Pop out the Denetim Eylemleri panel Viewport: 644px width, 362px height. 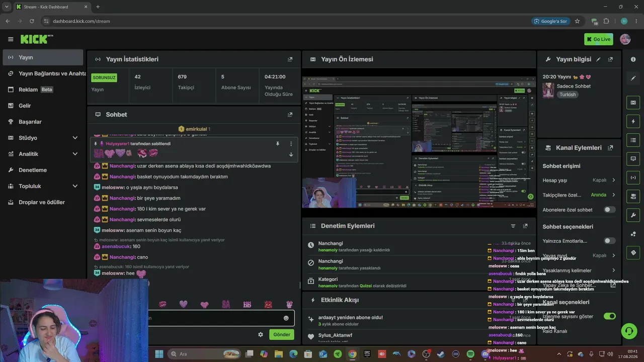[x=525, y=226]
